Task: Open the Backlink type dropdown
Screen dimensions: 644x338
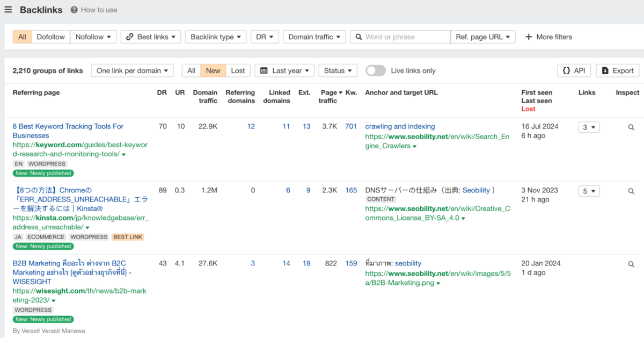Action: [215, 37]
